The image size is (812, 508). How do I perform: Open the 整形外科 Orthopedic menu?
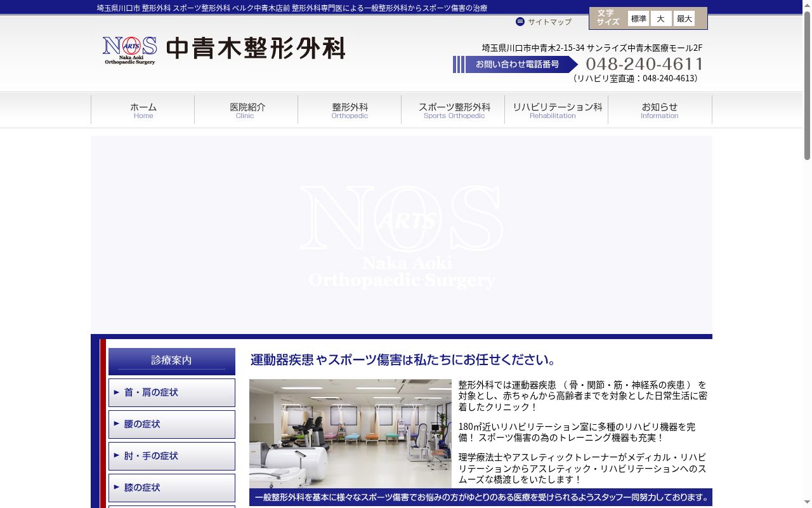(350, 110)
